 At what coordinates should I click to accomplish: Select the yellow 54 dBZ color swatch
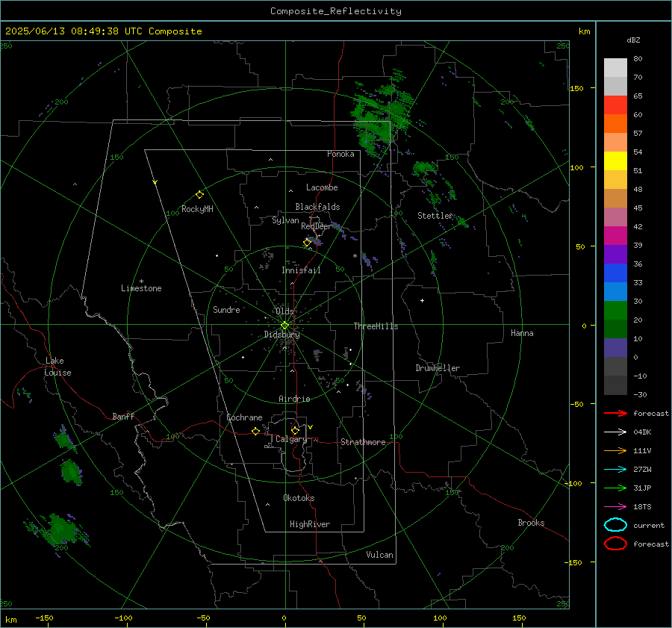click(615, 161)
